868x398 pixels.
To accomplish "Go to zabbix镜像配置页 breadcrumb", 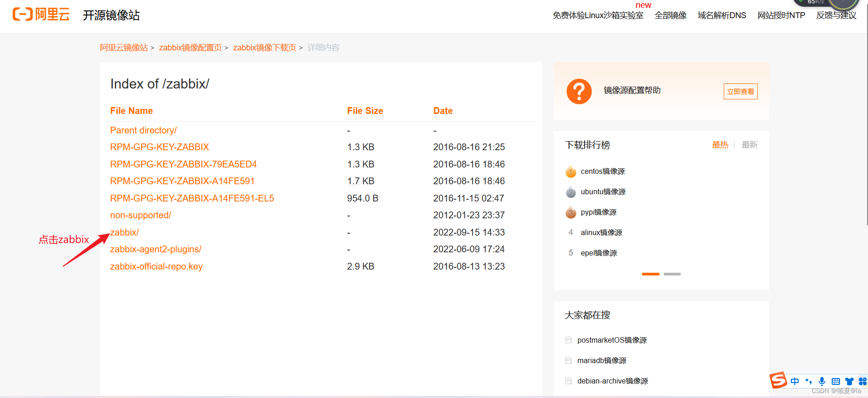I will tap(190, 48).
